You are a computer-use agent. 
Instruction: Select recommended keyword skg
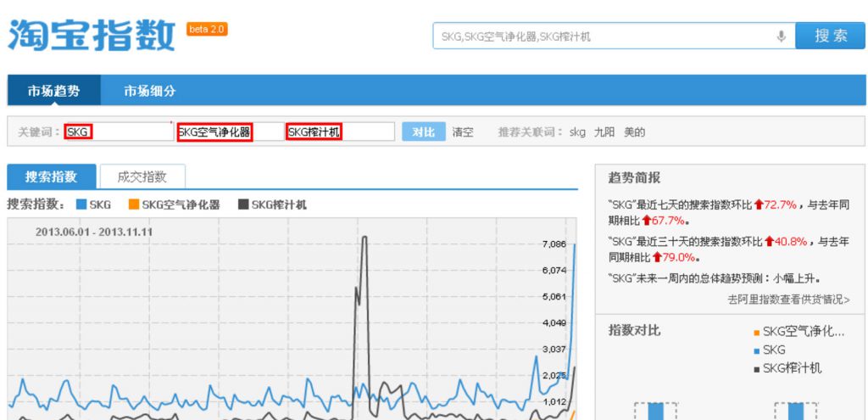(577, 132)
